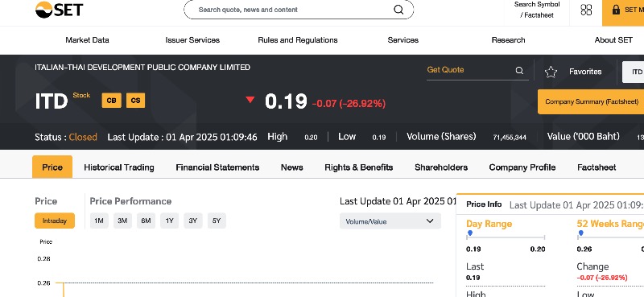644x297 pixels.
Task: Expand the Volume/Value dropdown
Action: (x=390, y=221)
